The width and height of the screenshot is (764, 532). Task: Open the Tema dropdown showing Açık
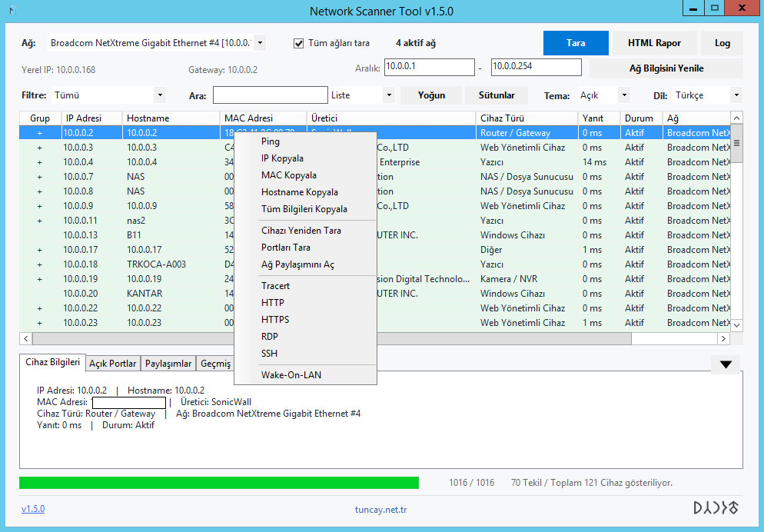[x=624, y=95]
